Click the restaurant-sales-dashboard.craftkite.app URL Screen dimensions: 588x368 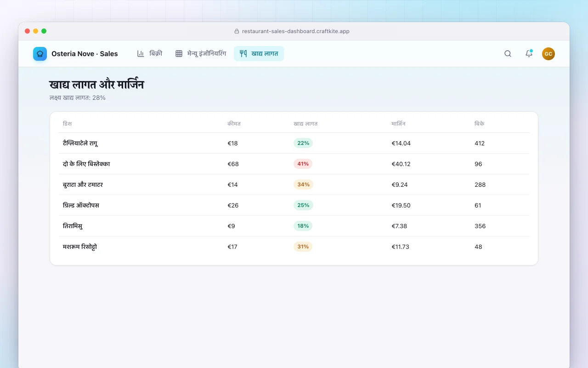point(296,31)
